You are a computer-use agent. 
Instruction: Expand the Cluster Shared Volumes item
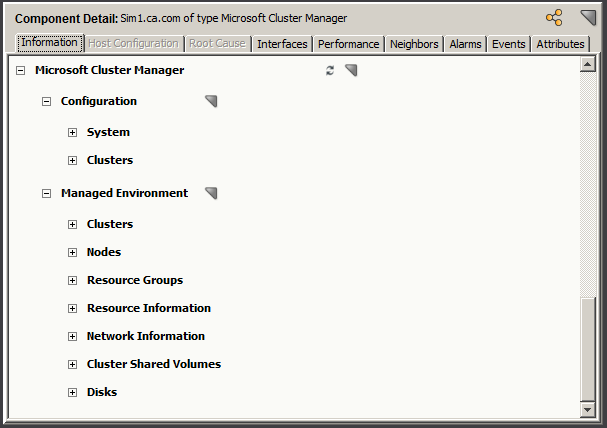pyautogui.click(x=72, y=364)
